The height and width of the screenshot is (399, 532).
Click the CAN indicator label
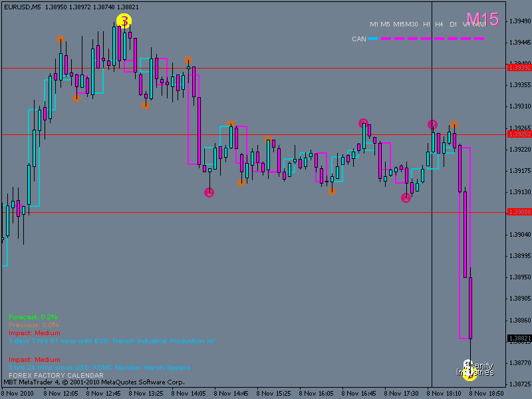point(359,39)
